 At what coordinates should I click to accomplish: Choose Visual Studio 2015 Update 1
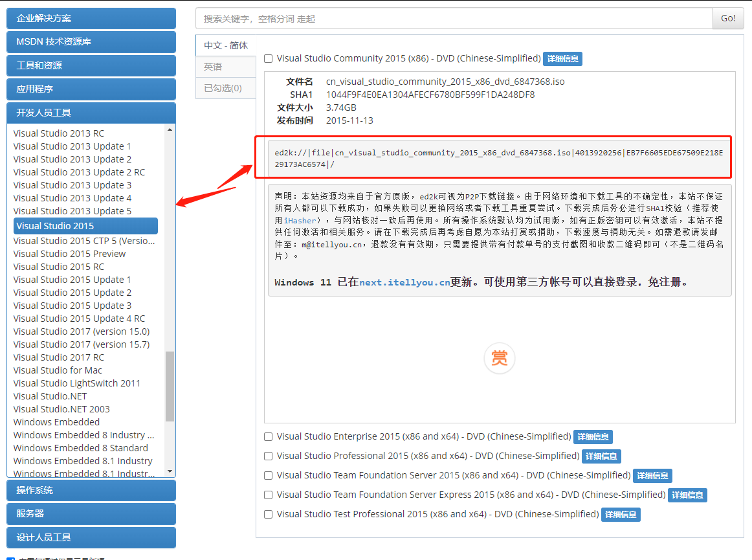tap(72, 280)
